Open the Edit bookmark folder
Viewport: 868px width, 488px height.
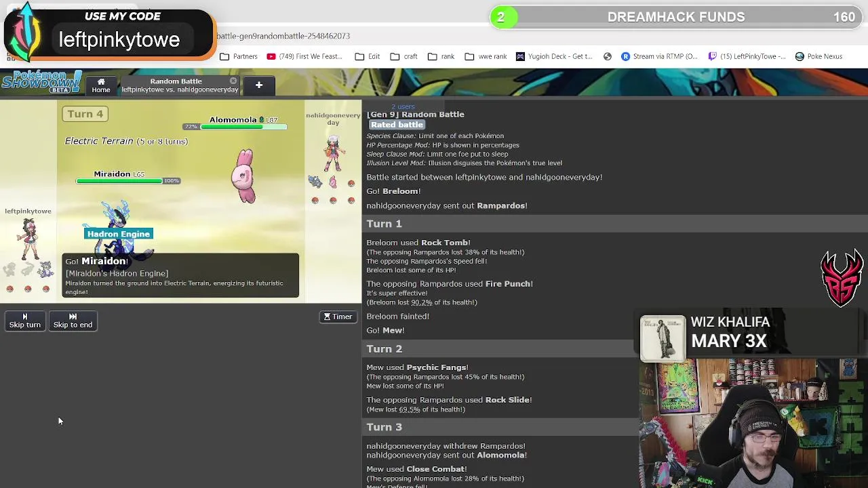pos(368,56)
